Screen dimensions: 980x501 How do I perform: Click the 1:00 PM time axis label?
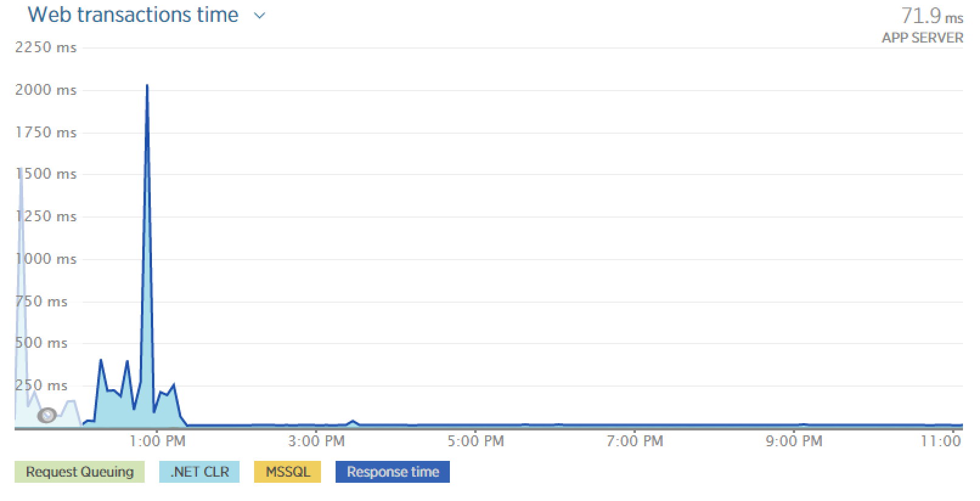pos(158,441)
